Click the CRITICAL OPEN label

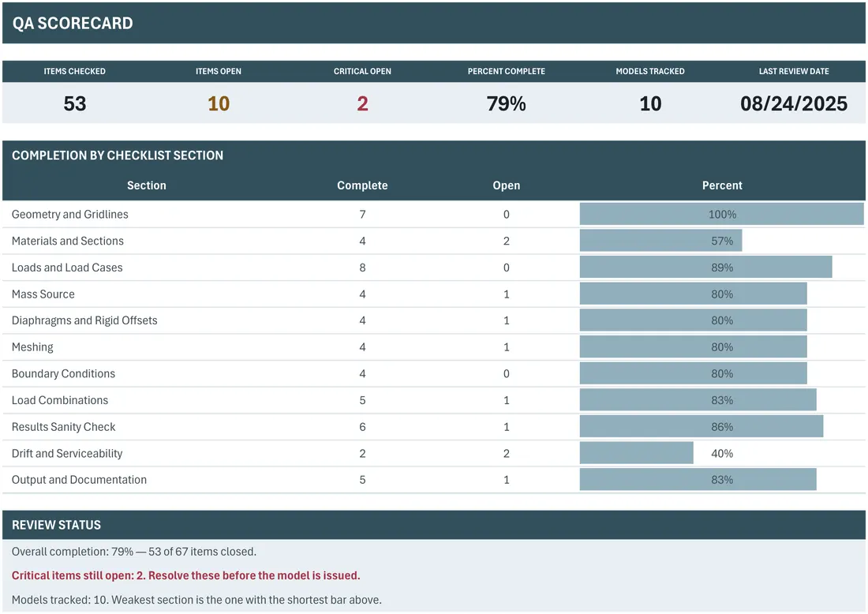pyautogui.click(x=362, y=71)
